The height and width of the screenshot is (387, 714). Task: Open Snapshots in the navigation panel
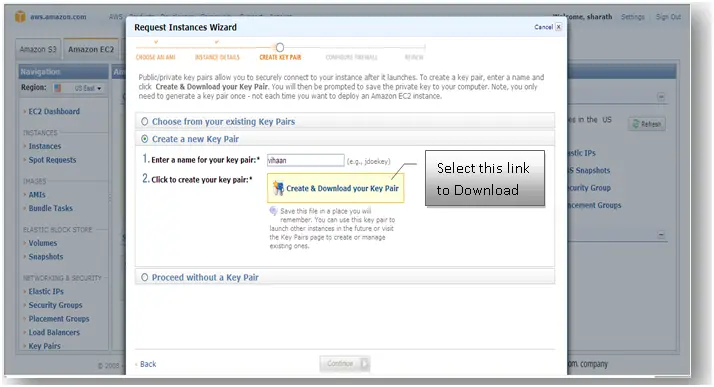[46, 256]
